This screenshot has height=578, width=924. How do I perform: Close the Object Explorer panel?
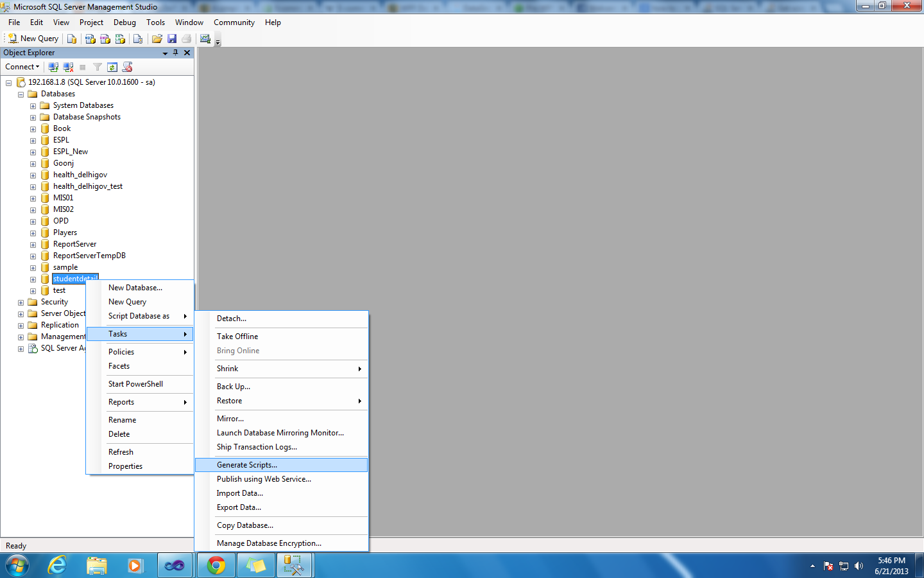(187, 53)
